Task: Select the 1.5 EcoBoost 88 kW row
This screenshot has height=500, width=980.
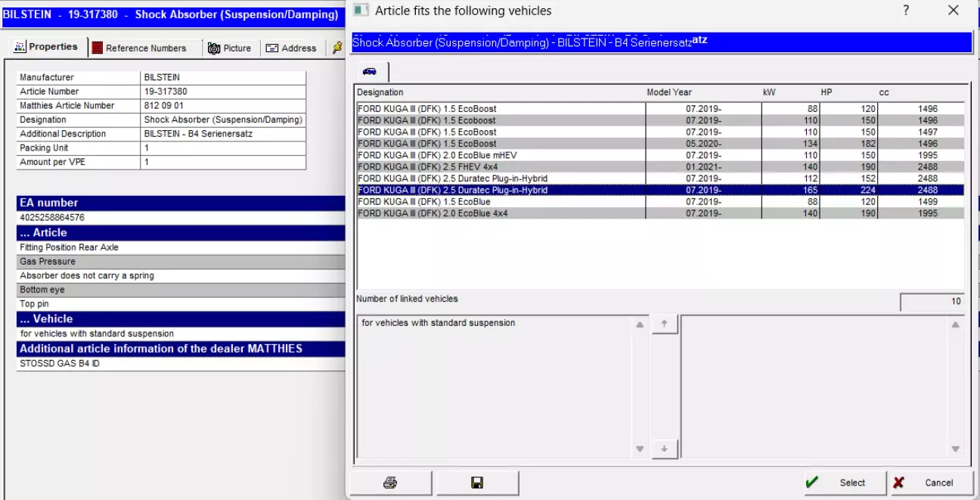Action: (x=660, y=109)
